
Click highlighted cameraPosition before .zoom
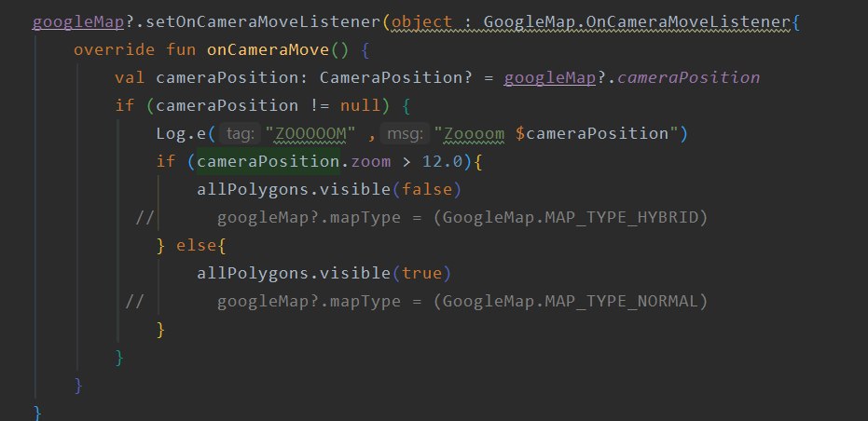(269, 161)
